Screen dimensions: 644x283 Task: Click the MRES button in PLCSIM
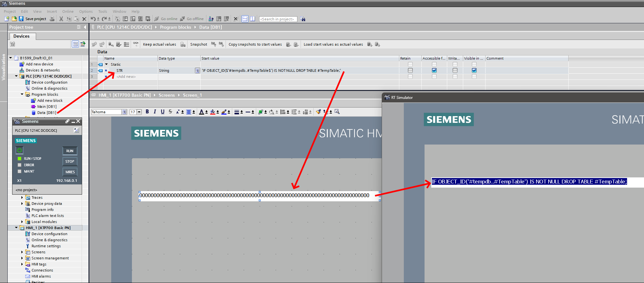pyautogui.click(x=70, y=172)
